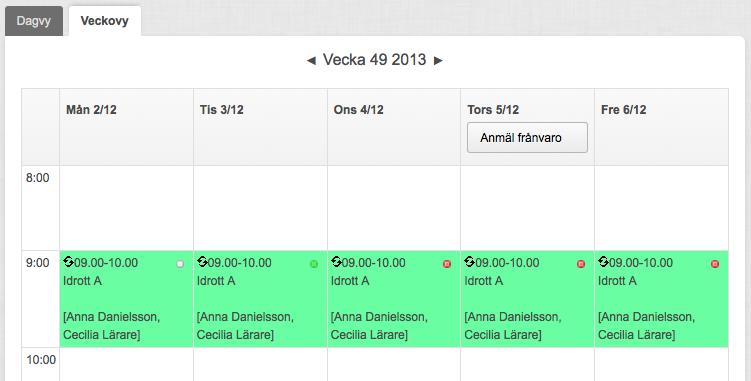Click the Vecka 49 2013 title
Screen dimensions: 751x381
pos(375,60)
